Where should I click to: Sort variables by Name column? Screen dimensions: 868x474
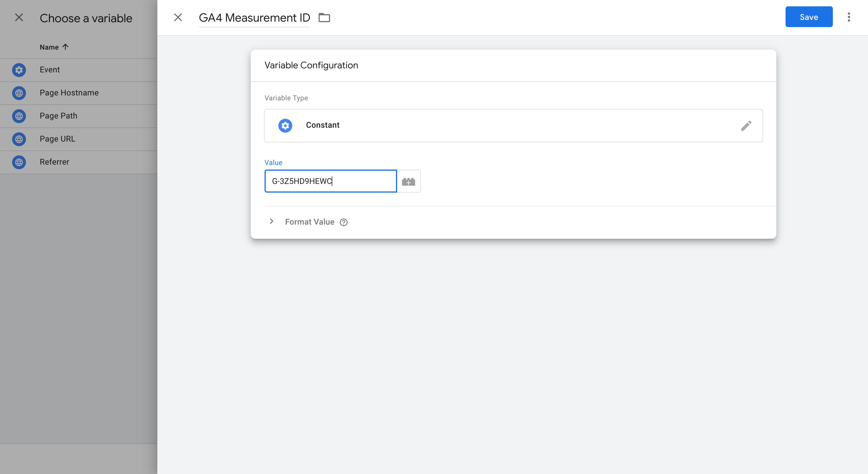tap(49, 47)
